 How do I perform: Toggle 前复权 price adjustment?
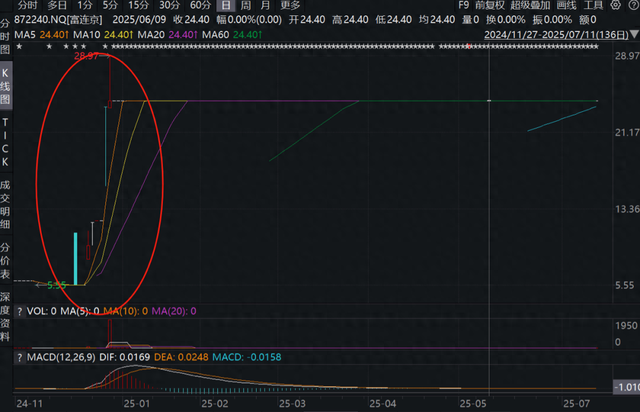(490, 5)
